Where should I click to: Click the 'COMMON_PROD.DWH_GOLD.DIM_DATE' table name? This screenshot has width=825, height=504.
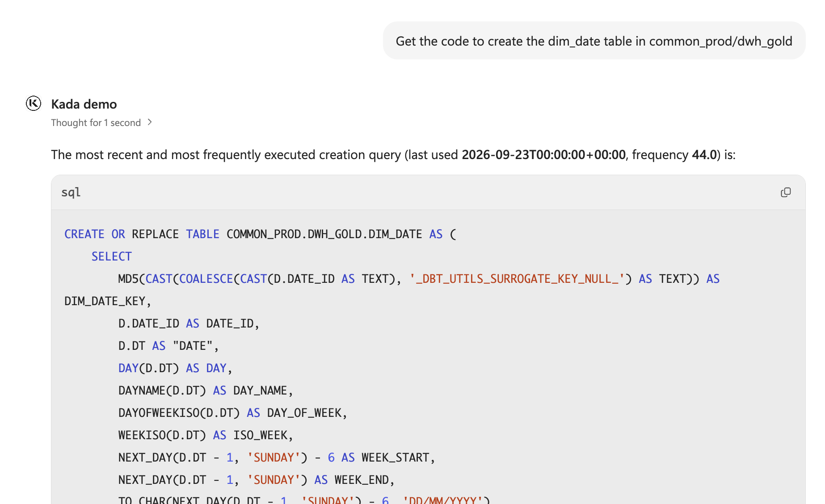(324, 234)
